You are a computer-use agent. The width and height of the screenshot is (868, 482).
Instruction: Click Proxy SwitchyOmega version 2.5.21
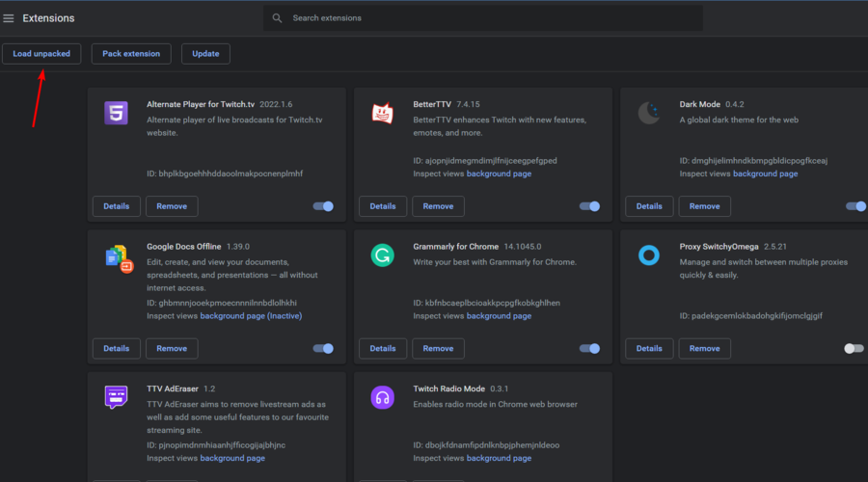(x=775, y=247)
